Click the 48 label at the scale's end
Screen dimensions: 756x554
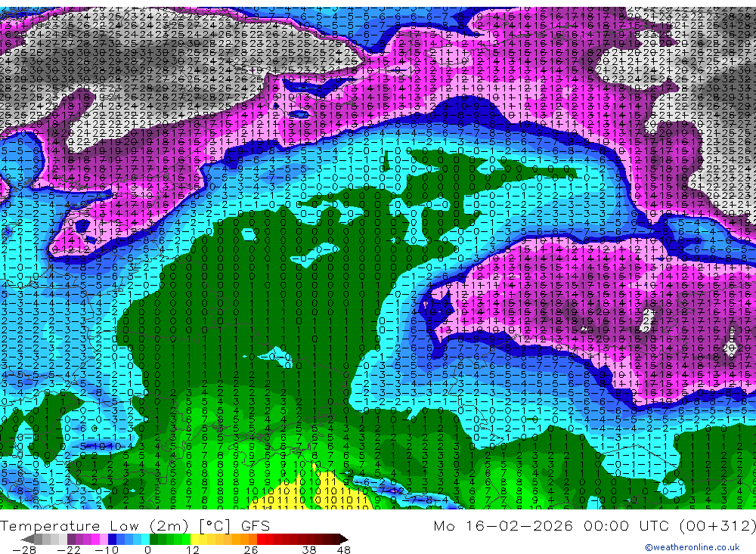343,550
